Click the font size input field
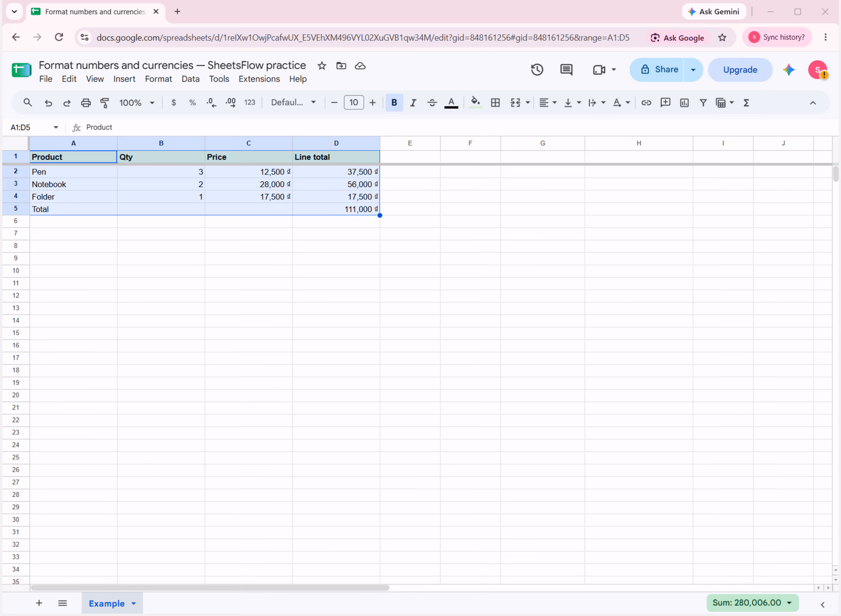The image size is (841, 616). [354, 103]
